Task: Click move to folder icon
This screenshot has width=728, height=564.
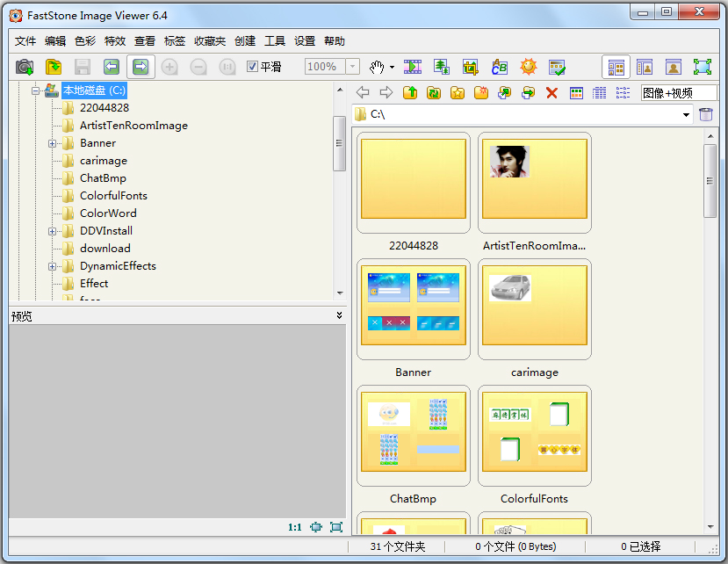Action: click(x=528, y=92)
